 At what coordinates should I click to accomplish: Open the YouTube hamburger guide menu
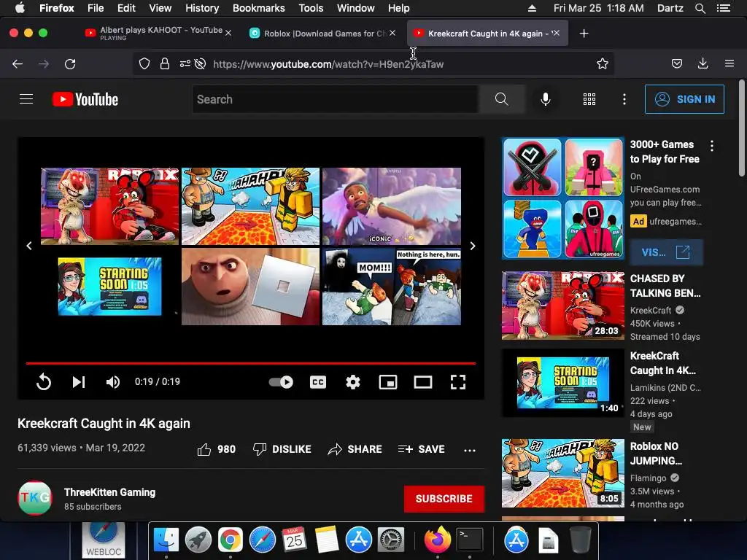[x=26, y=99]
